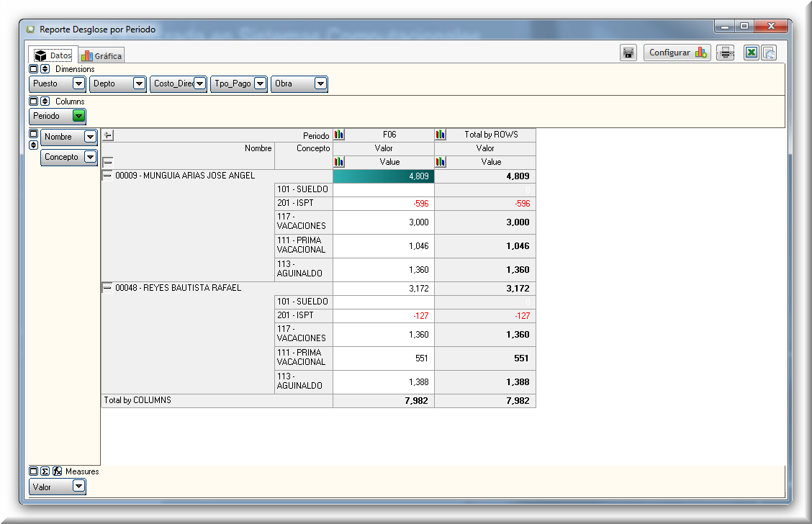The height and width of the screenshot is (524, 812).
Task: Toggle the up-down arrows next to Dimensions
Action: coord(45,69)
